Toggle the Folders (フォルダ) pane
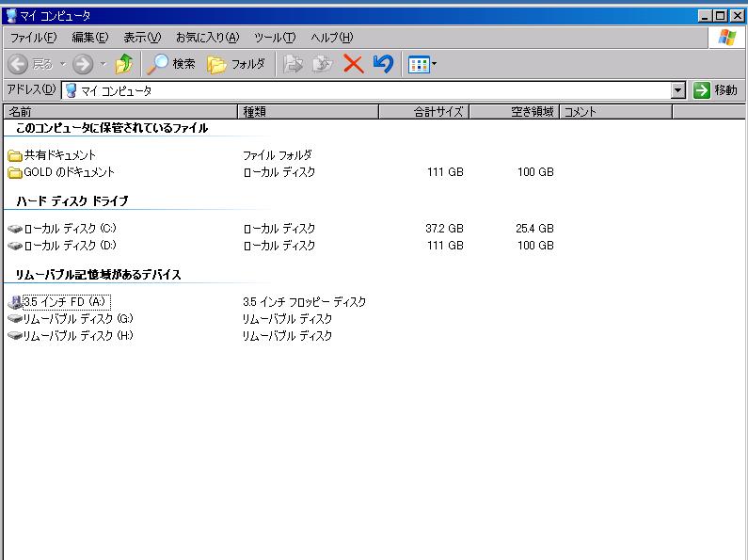This screenshot has height=560, width=748. 235,64
